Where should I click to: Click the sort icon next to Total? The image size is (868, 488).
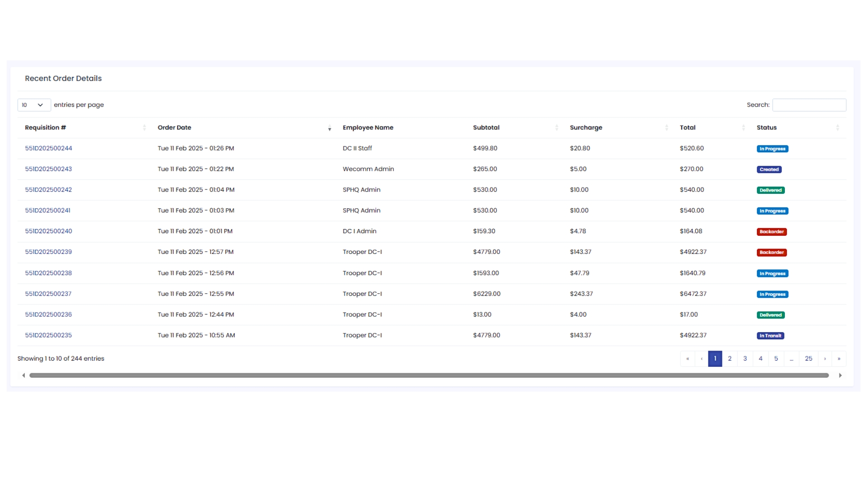point(743,127)
